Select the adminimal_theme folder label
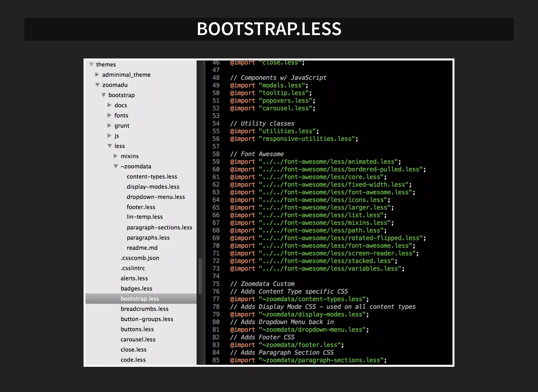538x392 pixels. coord(126,75)
